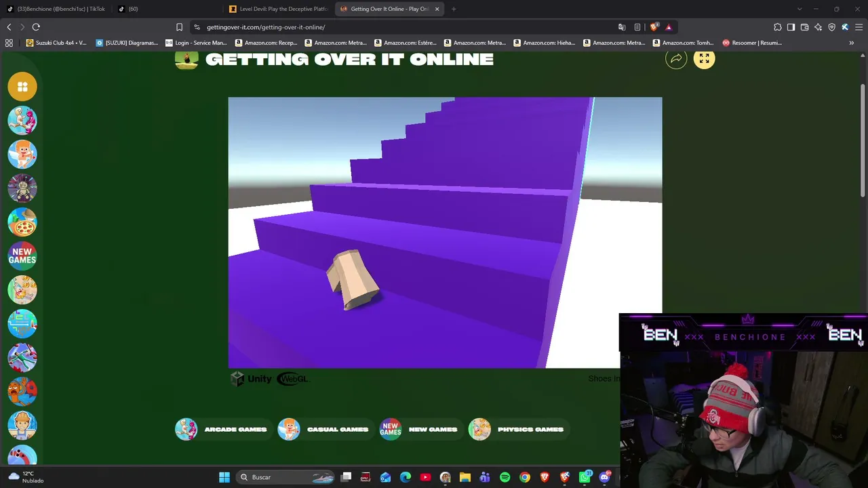The image size is (868, 488).
Task: Open the bookmarks bar apps grid icon
Action: click(9, 43)
